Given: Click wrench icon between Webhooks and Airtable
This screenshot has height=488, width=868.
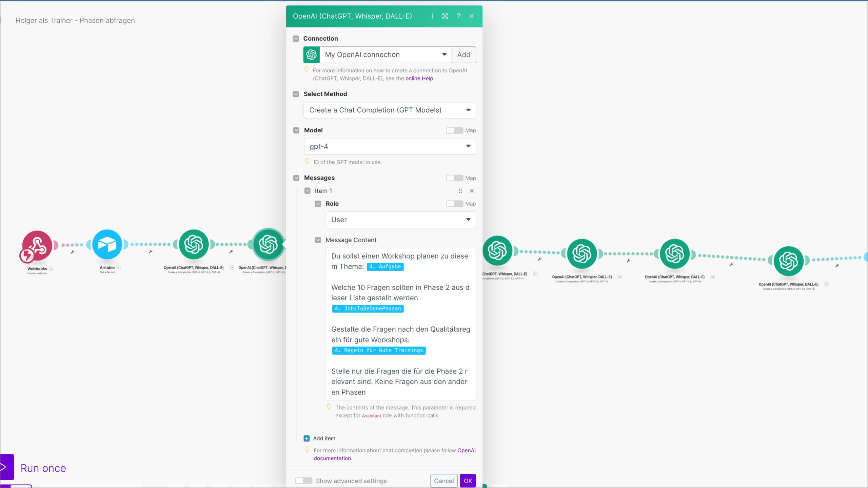Looking at the screenshot, I should click(x=72, y=252).
